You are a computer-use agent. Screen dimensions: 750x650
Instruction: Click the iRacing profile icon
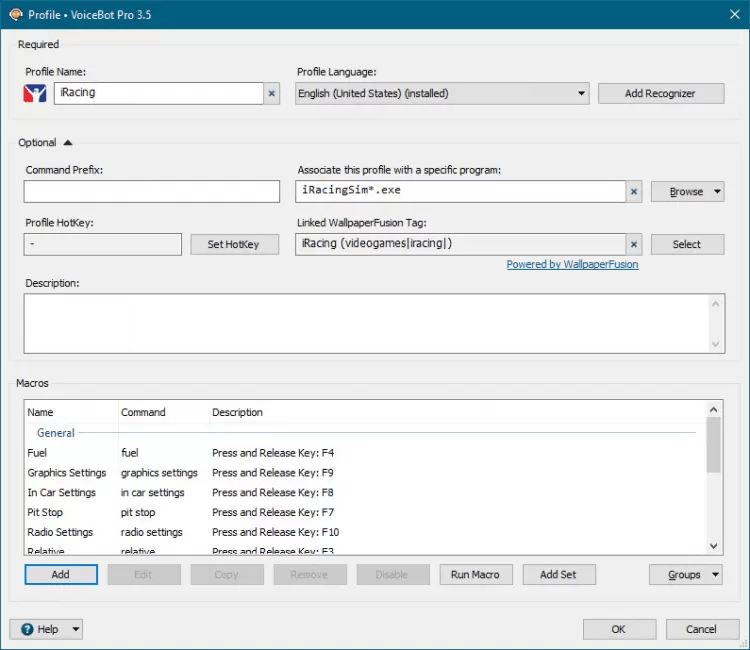(35, 94)
